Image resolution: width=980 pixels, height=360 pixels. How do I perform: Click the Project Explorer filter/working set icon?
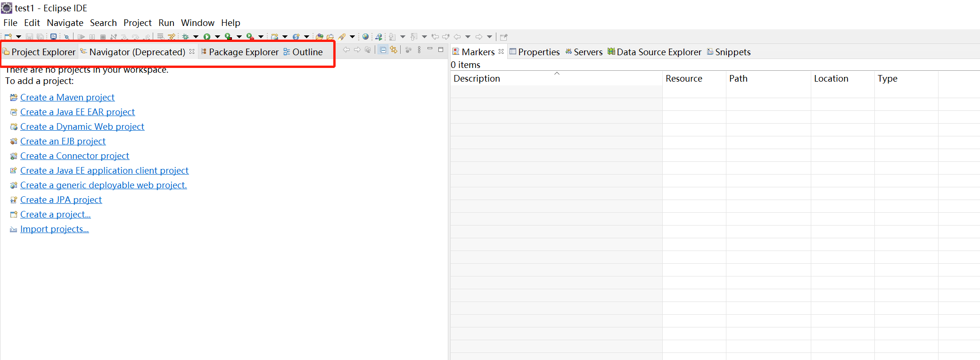[x=408, y=50]
